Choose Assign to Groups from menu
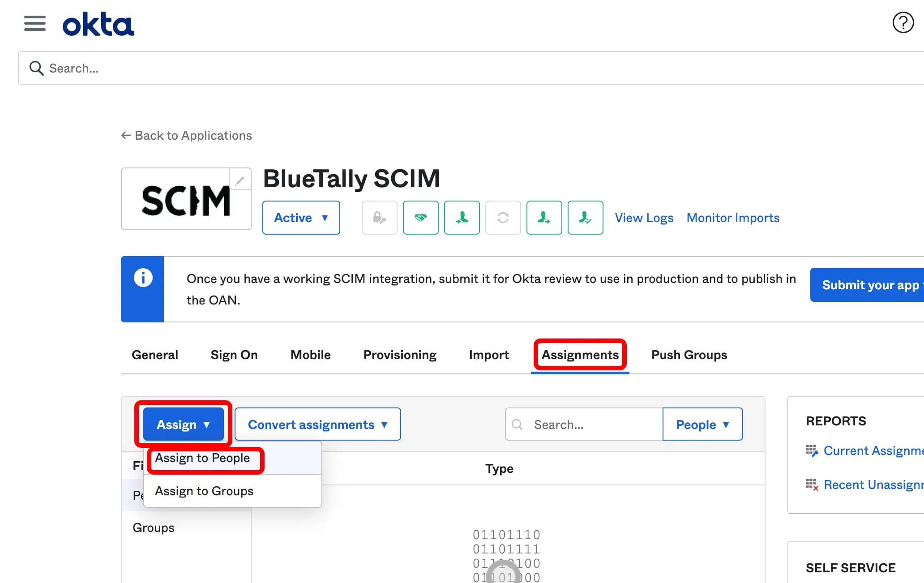Image resolution: width=924 pixels, height=583 pixels. pyautogui.click(x=233, y=491)
